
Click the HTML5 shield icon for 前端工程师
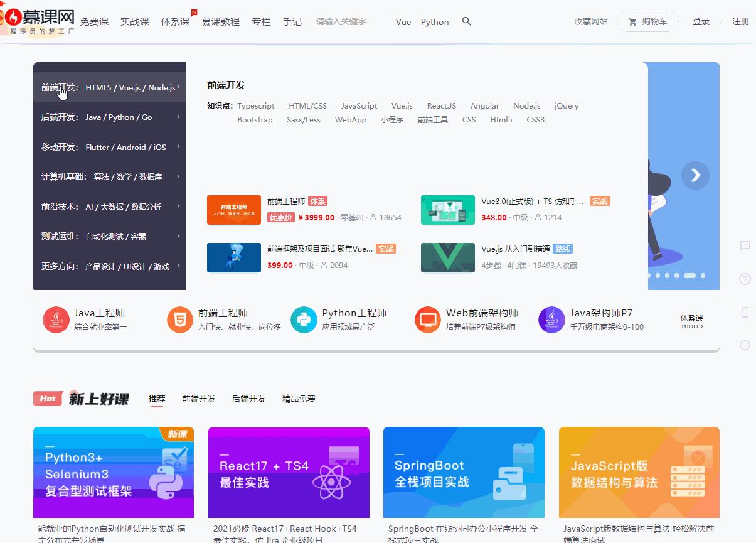click(179, 320)
